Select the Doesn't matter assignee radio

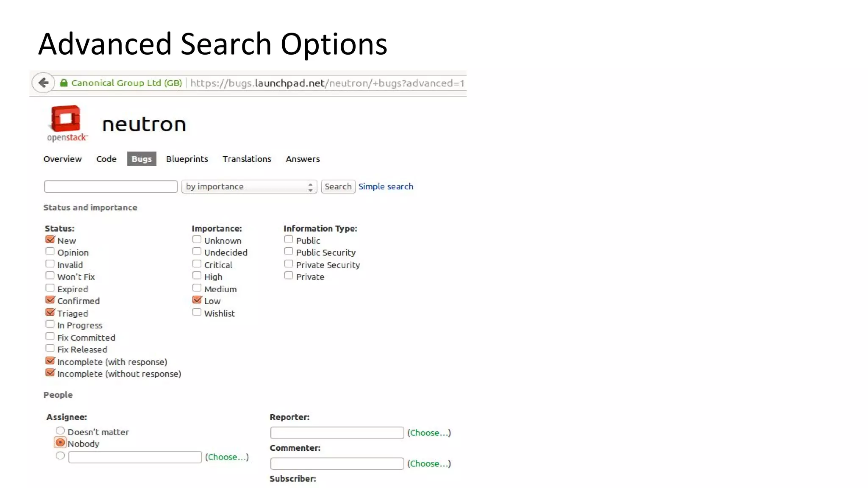pos(60,431)
